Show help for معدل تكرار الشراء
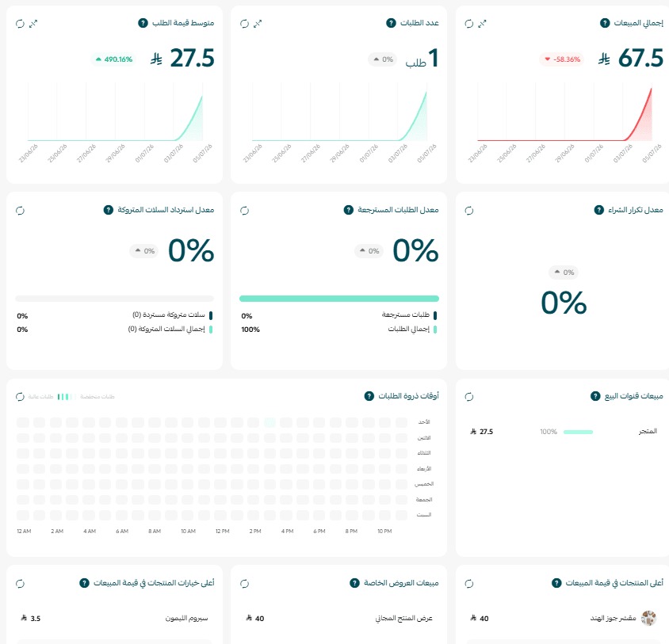669x644 pixels. pos(599,210)
